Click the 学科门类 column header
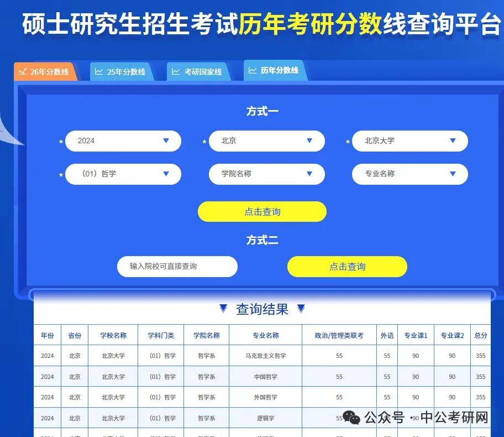504x437 pixels. tap(161, 335)
